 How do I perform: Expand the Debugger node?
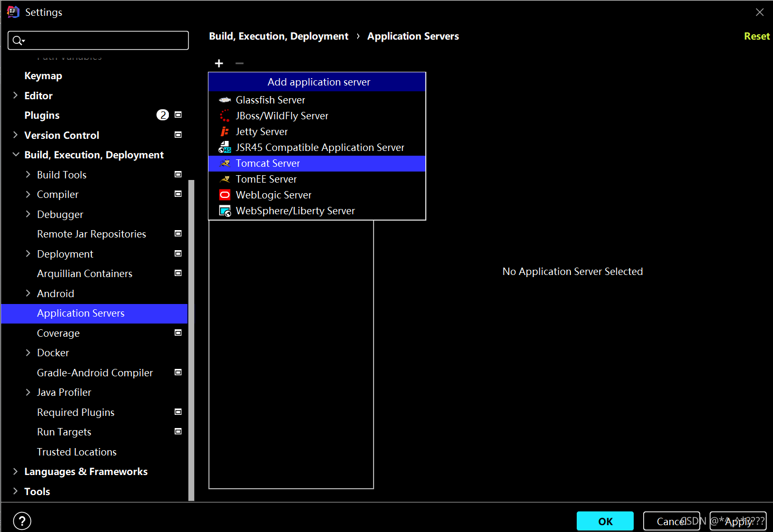click(28, 214)
